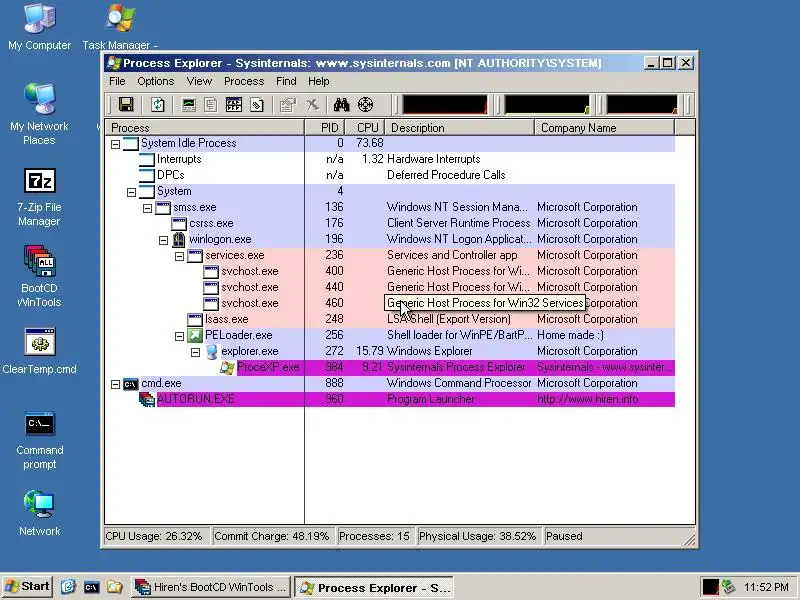Image resolution: width=800 pixels, height=600 pixels.
Task: Click the Refresh Now toolbar icon
Action: pos(158,105)
